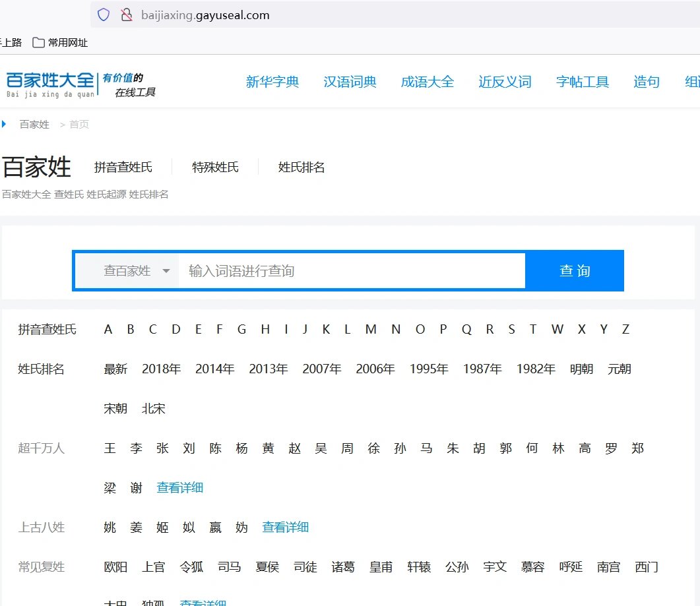Click the compound surname 西门

(647, 567)
